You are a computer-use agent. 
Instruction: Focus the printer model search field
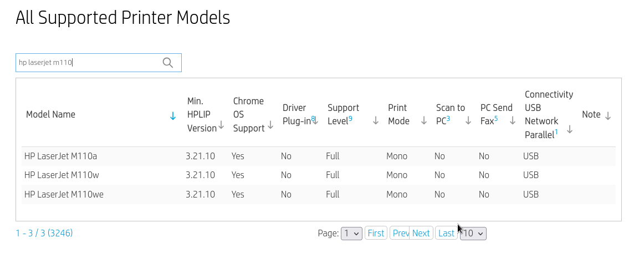click(x=89, y=63)
